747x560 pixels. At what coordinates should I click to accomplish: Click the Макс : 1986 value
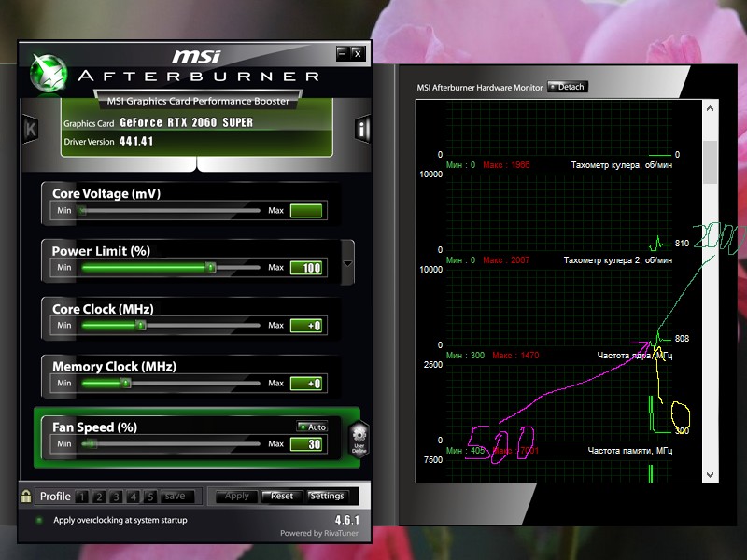(506, 165)
